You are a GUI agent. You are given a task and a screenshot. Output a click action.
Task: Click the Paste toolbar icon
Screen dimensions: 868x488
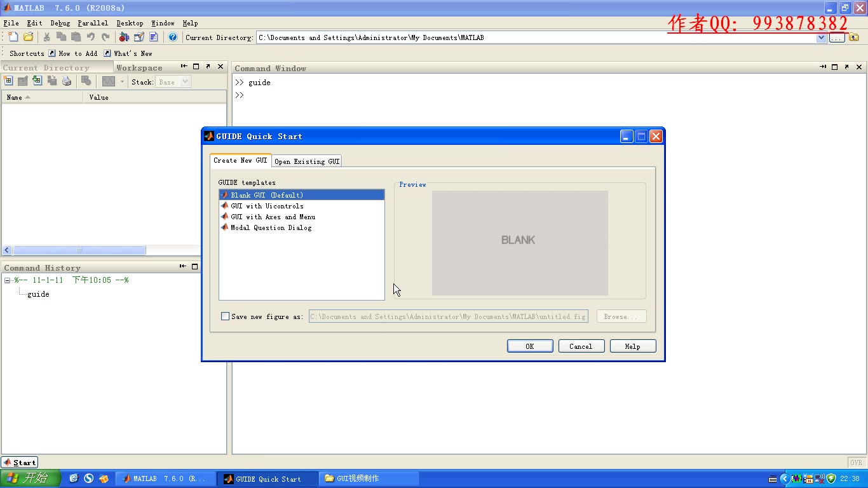coord(76,37)
